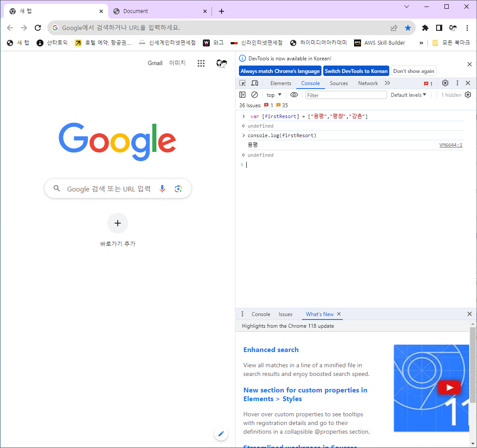Reload the page with refresh icon
This screenshot has width=477, height=448.
pos(38,28)
